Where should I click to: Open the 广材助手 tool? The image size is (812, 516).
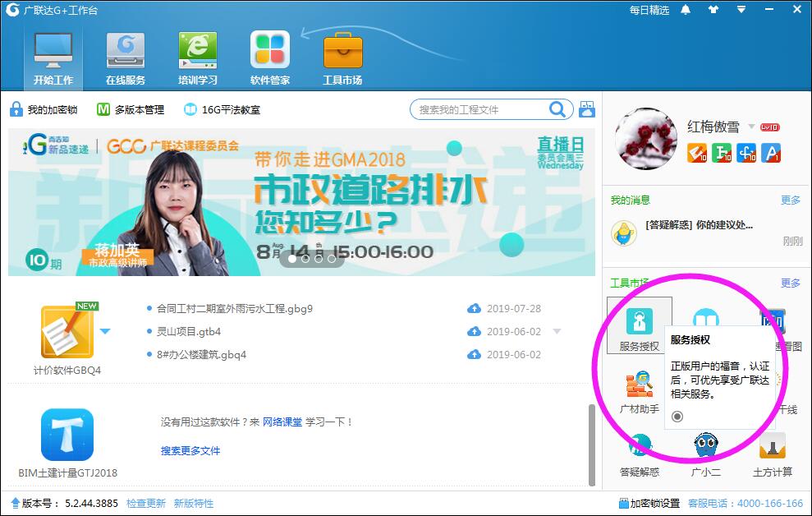click(x=640, y=392)
